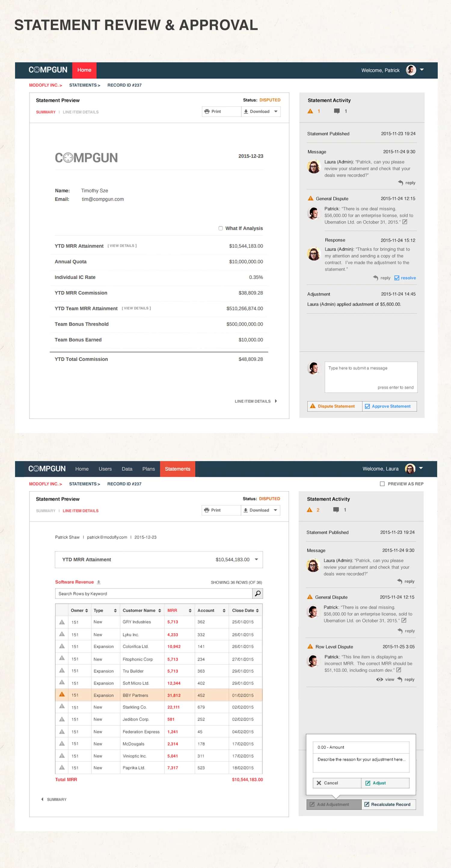The height and width of the screenshot is (868, 451).
Task: Click the Home tab in Patrick's header
Action: pyautogui.click(x=84, y=70)
